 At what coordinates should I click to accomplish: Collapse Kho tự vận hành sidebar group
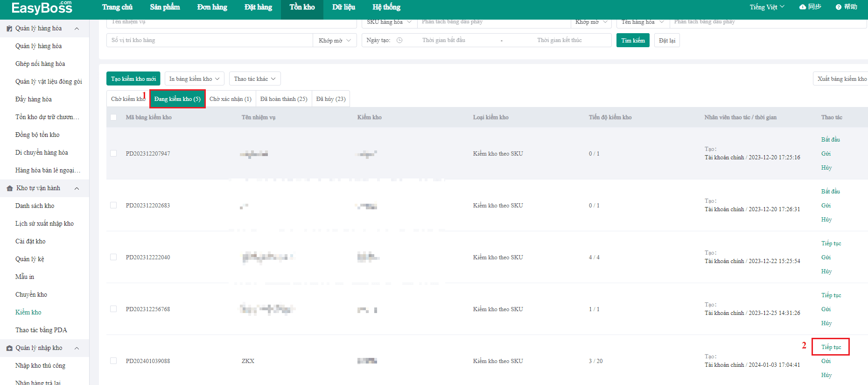pos(77,188)
